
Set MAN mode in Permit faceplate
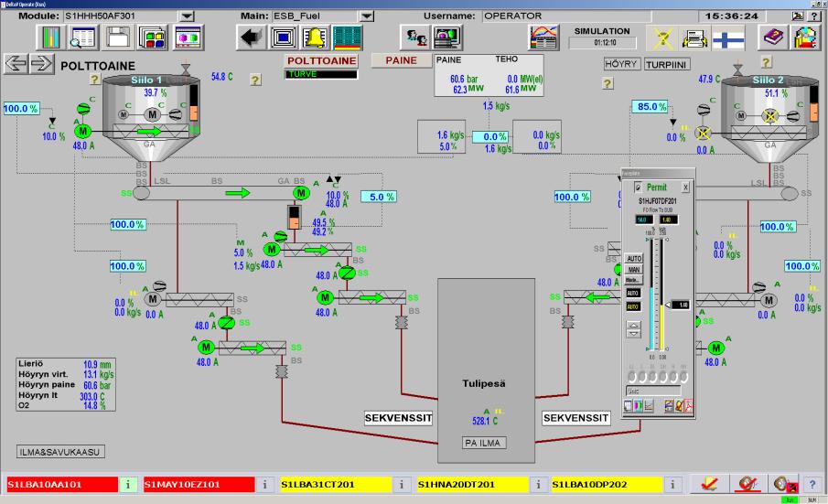pyautogui.click(x=634, y=269)
